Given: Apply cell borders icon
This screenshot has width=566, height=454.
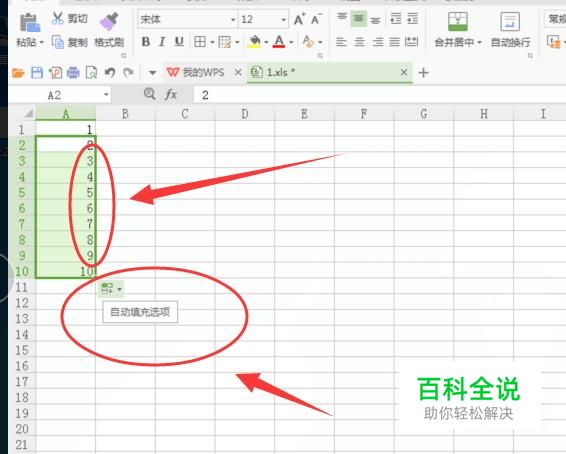Looking at the screenshot, I should tap(200, 42).
